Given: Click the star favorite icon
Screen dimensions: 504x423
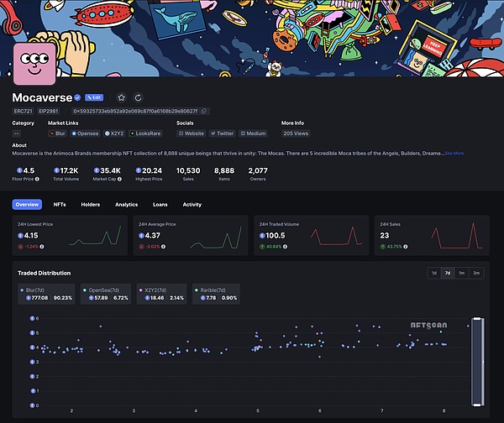Looking at the screenshot, I should (121, 97).
